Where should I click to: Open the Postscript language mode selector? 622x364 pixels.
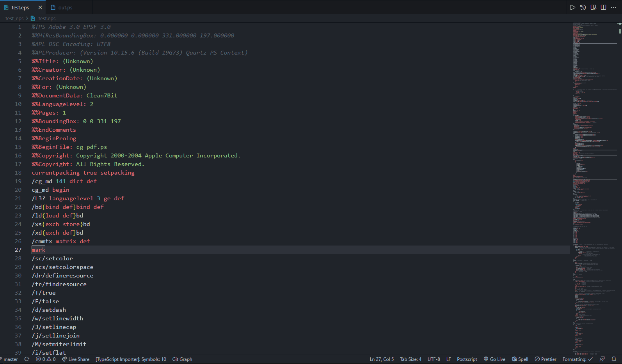point(467,359)
